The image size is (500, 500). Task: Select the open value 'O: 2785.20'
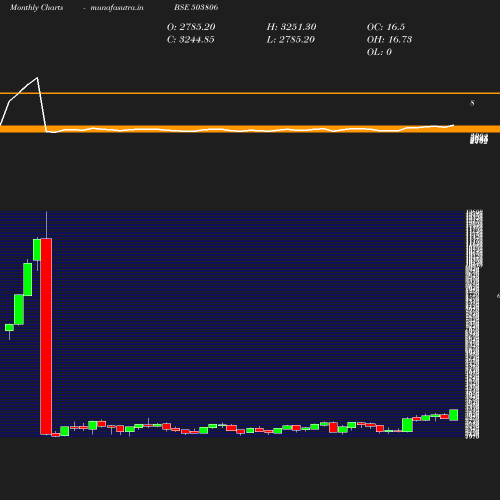pyautogui.click(x=191, y=27)
